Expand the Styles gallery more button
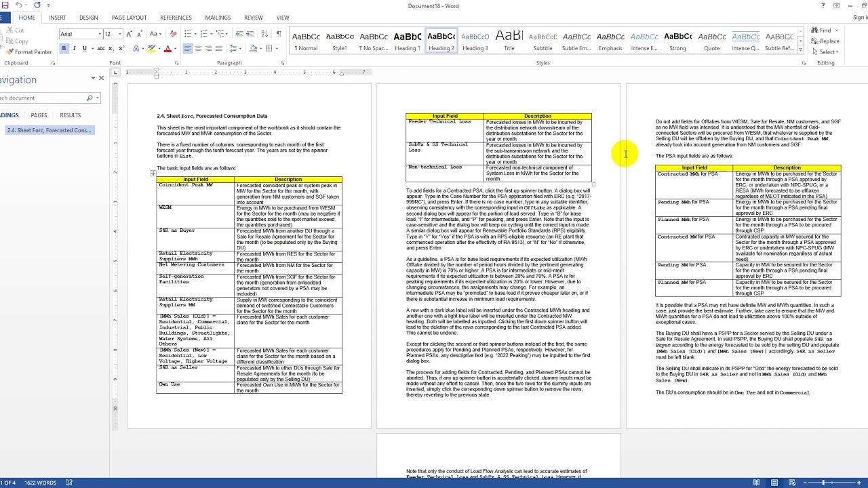This screenshot has width=868, height=488. pyautogui.click(x=800, y=49)
